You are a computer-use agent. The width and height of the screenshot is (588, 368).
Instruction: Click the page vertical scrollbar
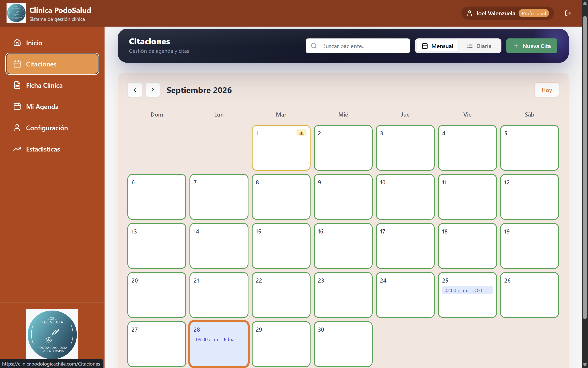(585, 168)
